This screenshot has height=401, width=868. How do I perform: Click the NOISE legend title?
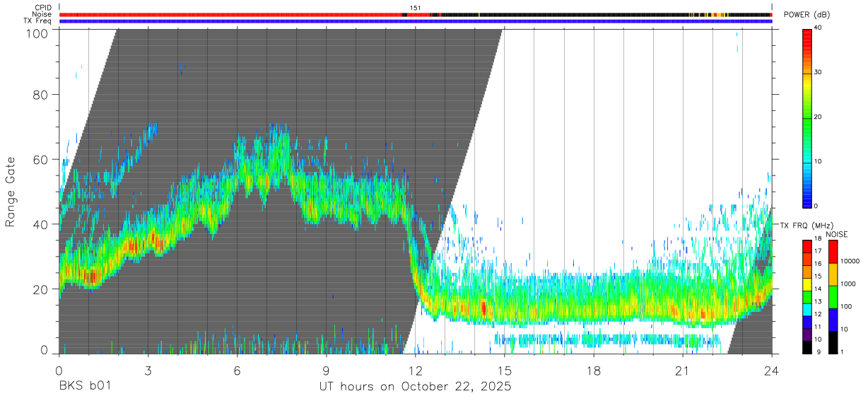click(837, 234)
